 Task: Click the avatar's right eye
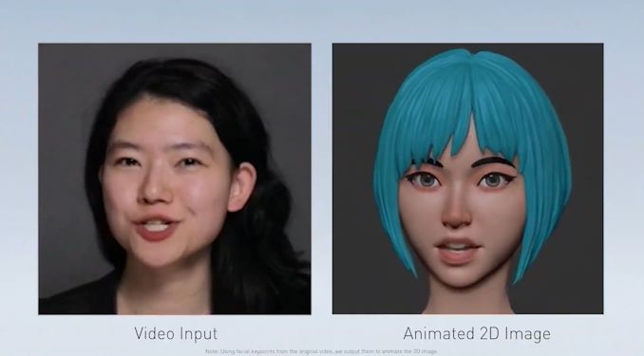[492, 179]
